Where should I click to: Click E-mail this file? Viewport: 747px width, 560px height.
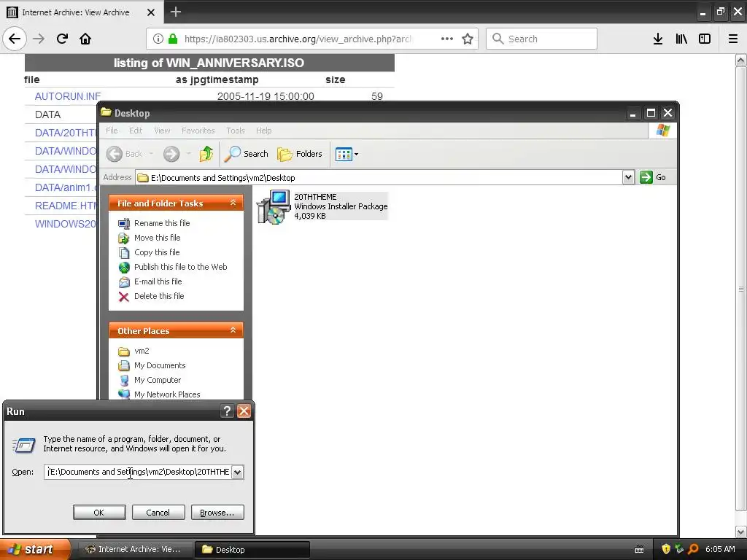pos(158,281)
